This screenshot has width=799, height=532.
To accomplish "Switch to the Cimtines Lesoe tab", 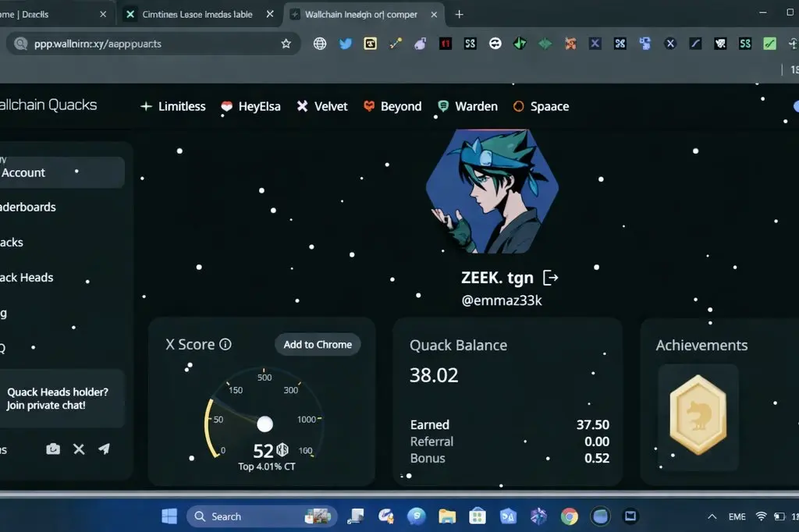I will 197,14.
